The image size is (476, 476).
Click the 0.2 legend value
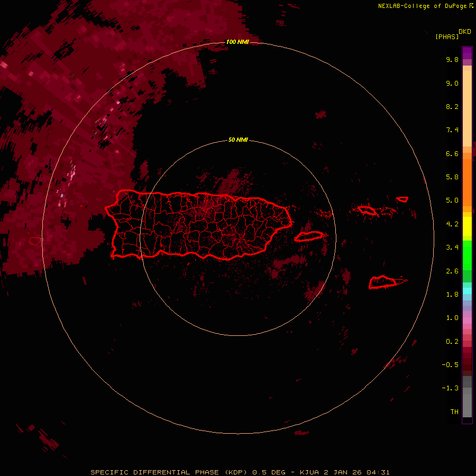coord(452,342)
